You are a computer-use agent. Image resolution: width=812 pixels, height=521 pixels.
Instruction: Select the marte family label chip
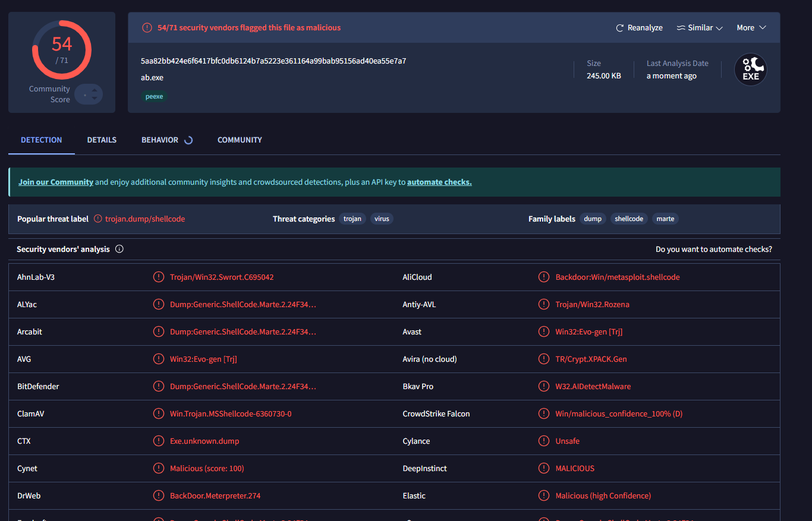(x=665, y=219)
